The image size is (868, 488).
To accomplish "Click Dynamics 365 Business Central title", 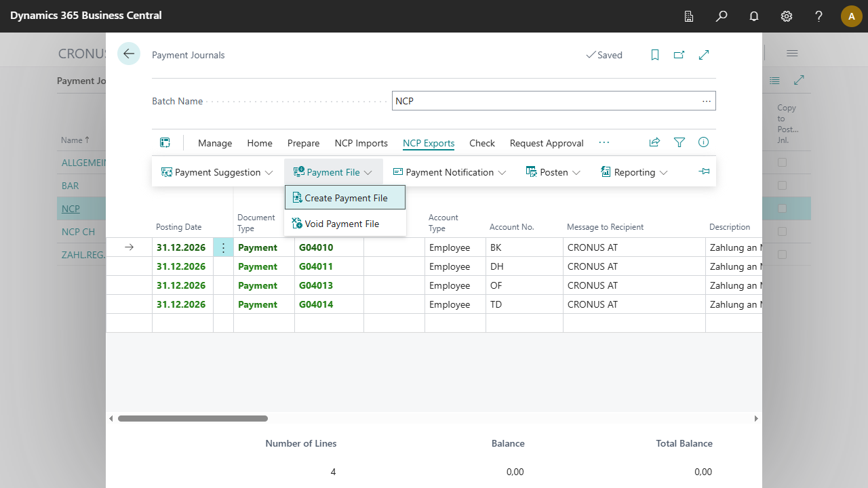I will [86, 15].
